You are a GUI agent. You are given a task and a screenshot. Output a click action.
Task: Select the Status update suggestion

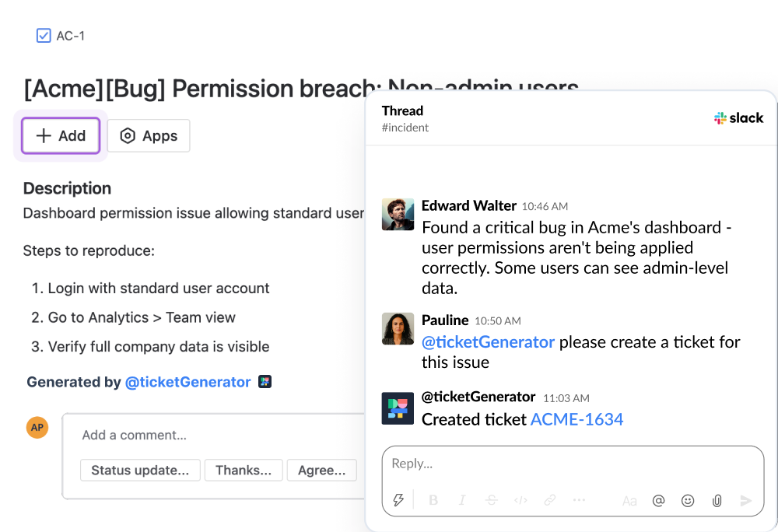pos(140,471)
